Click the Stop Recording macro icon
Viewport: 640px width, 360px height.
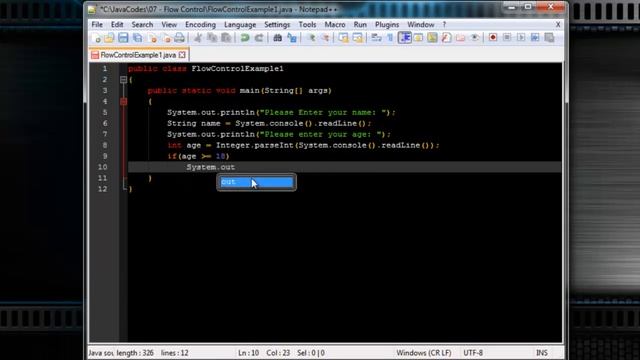click(x=507, y=38)
